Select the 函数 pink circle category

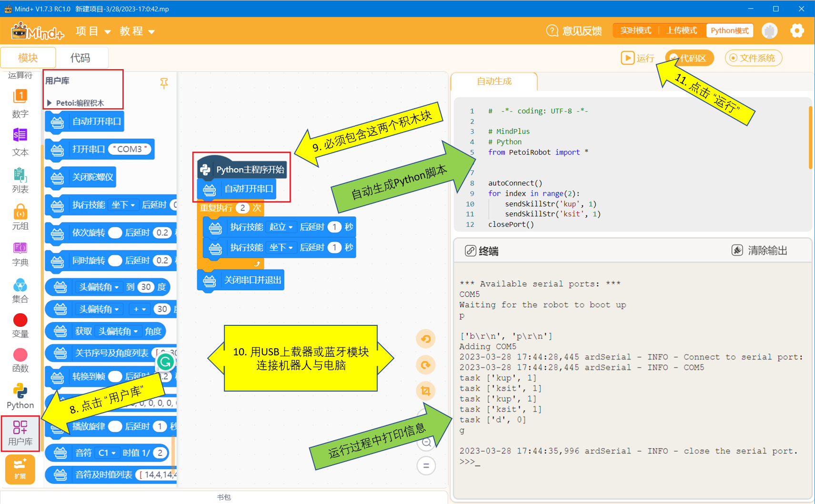[20, 361]
